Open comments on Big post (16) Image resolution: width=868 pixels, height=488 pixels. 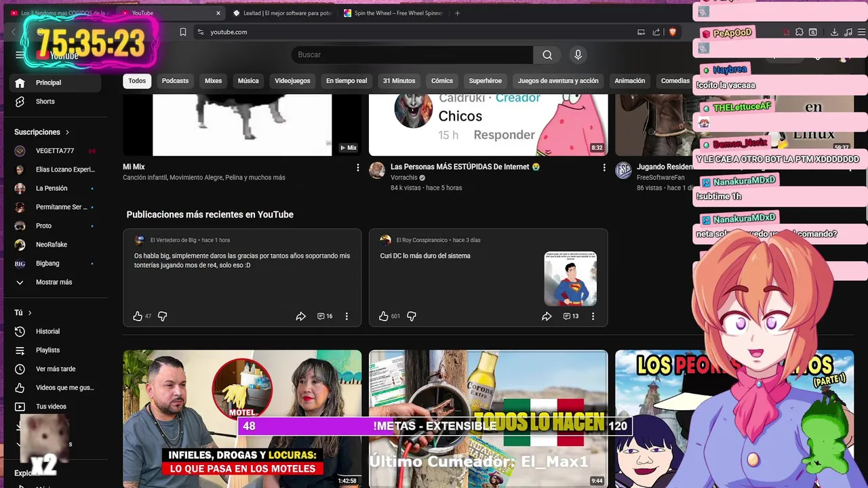(325, 317)
